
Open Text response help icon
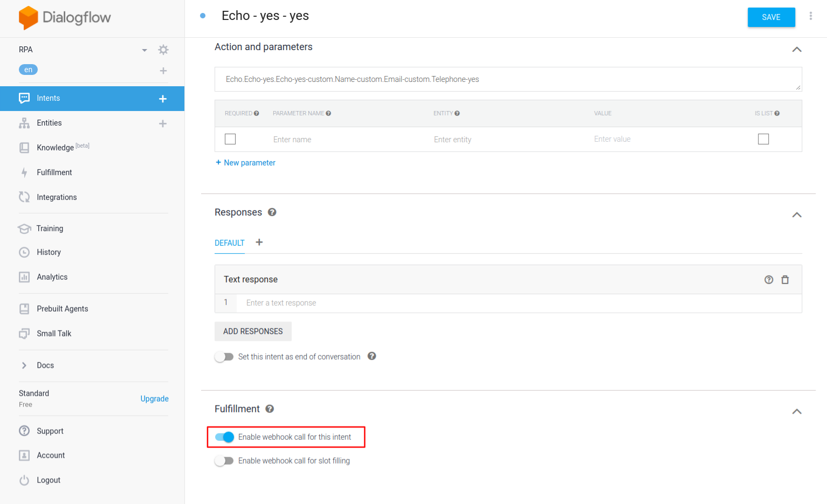point(769,280)
